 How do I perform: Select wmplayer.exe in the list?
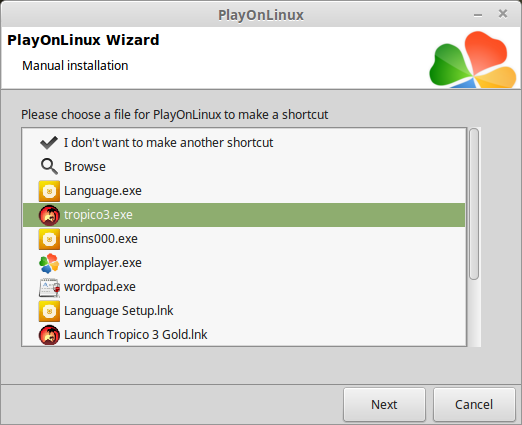(x=103, y=263)
